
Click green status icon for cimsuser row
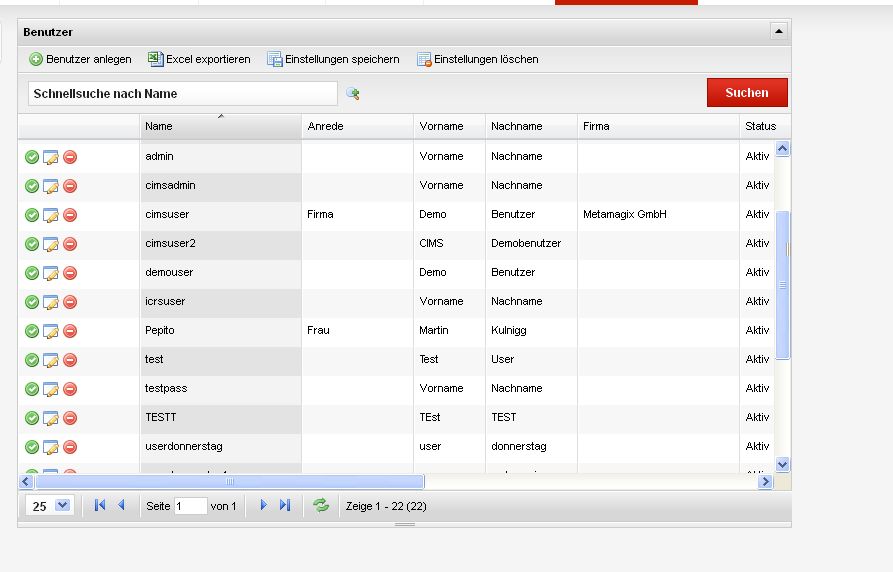pos(32,215)
